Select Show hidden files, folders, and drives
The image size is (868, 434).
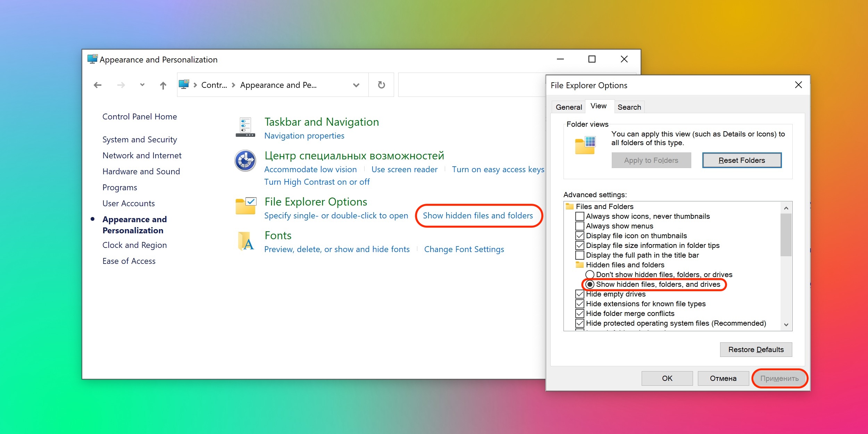tap(590, 284)
